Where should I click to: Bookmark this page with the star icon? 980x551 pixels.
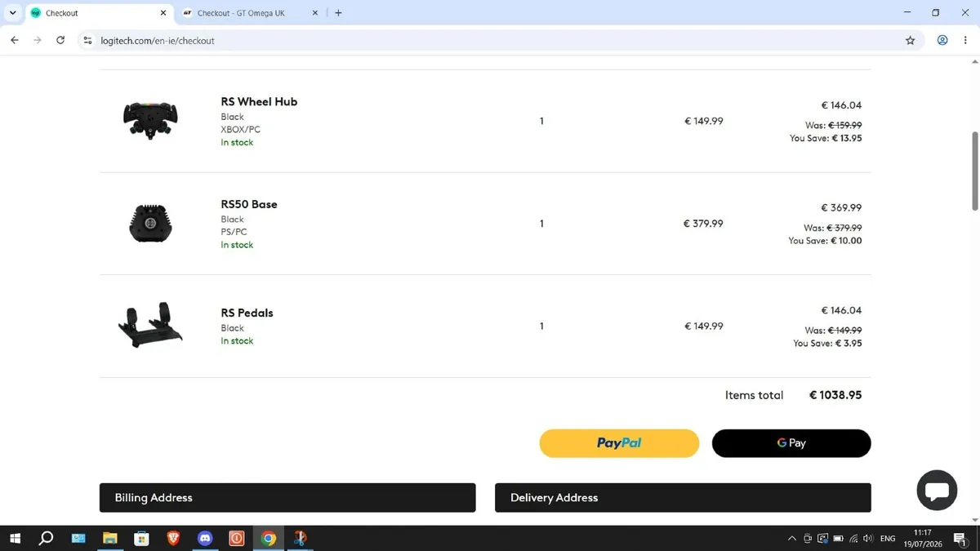910,40
